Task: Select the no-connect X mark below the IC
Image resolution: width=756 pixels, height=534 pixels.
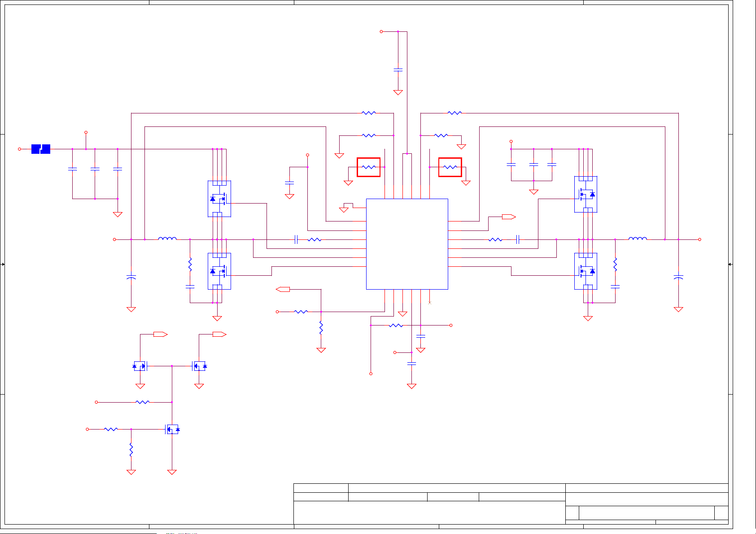Action: [430, 303]
